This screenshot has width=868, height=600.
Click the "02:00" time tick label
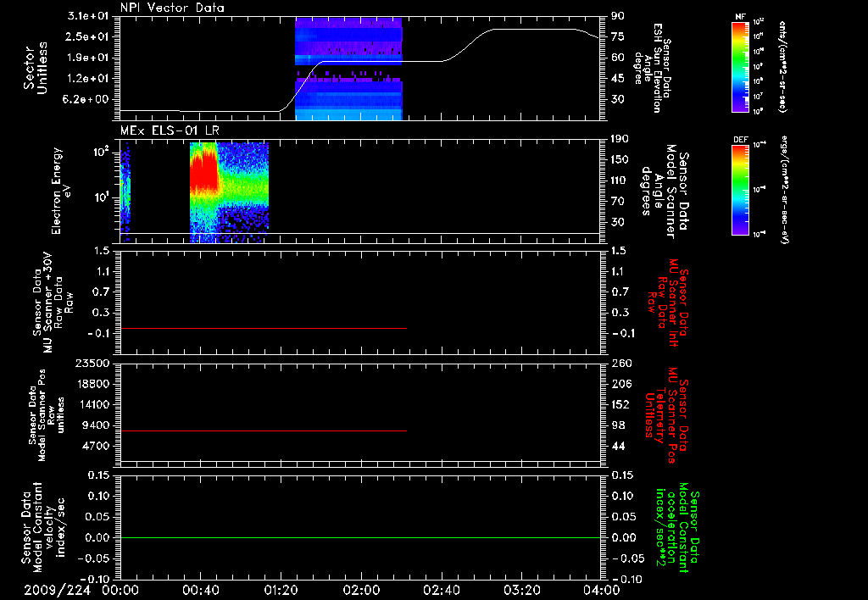(x=361, y=590)
